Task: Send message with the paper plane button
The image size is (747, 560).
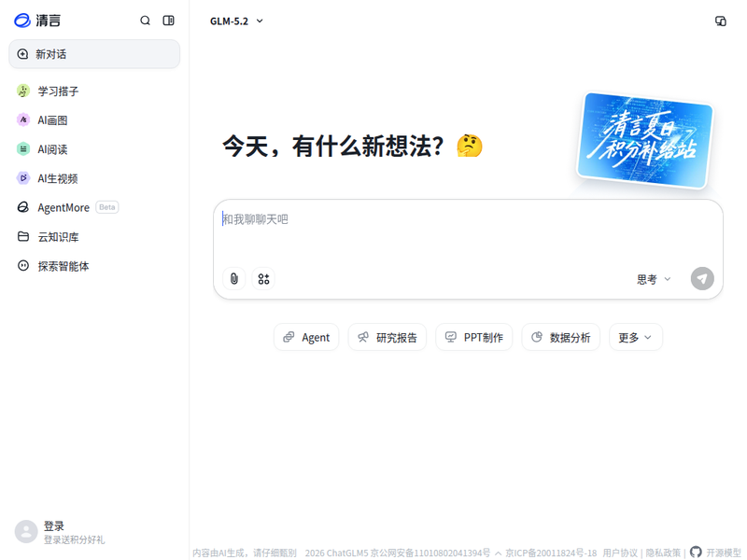Action: tap(702, 278)
